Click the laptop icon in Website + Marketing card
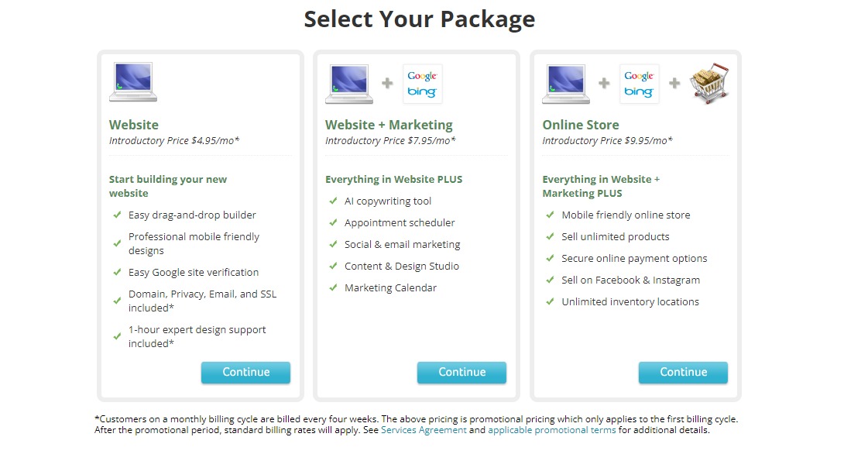 click(x=348, y=81)
